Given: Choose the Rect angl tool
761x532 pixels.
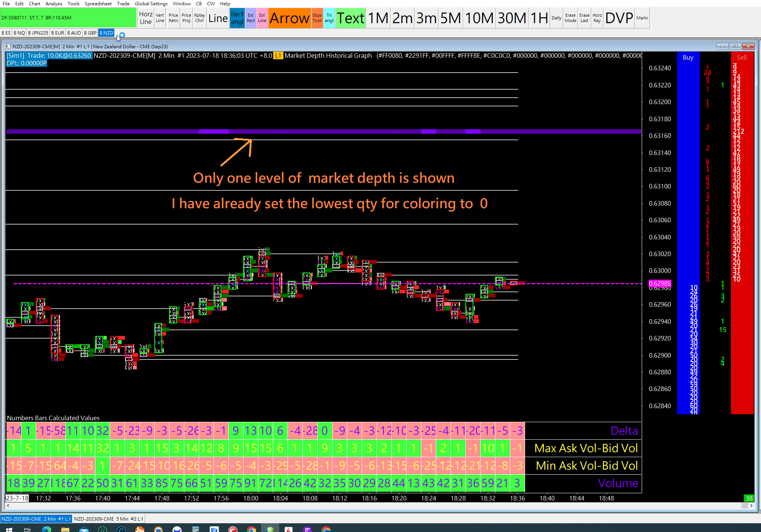Looking at the screenshot, I should pos(237,18).
